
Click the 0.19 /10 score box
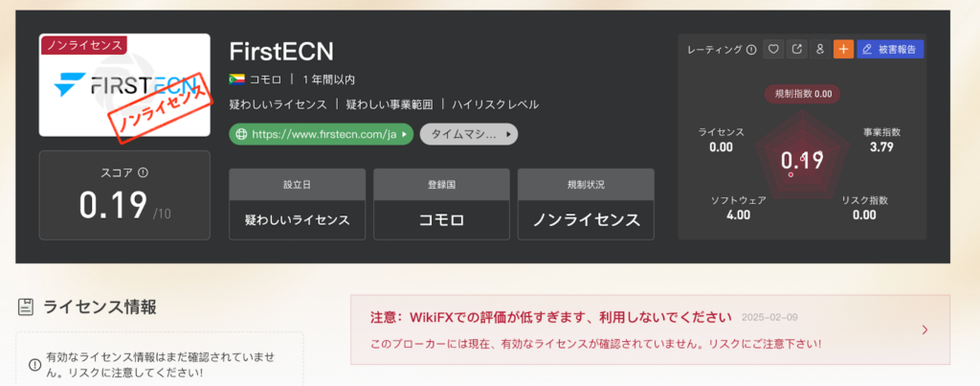(x=124, y=195)
